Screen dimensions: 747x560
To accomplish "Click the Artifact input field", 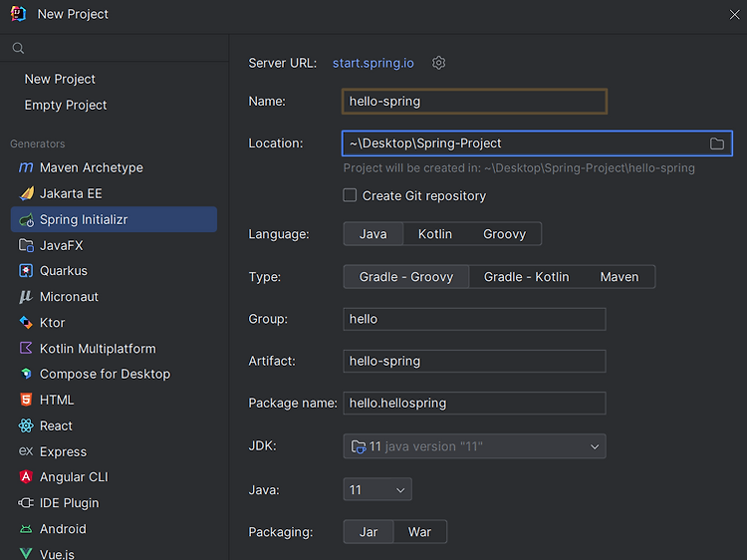I will [x=474, y=361].
